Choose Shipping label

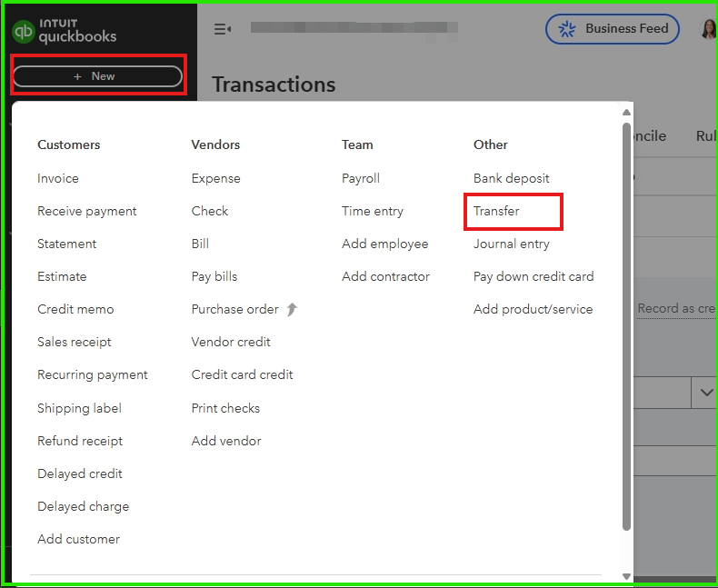[79, 408]
